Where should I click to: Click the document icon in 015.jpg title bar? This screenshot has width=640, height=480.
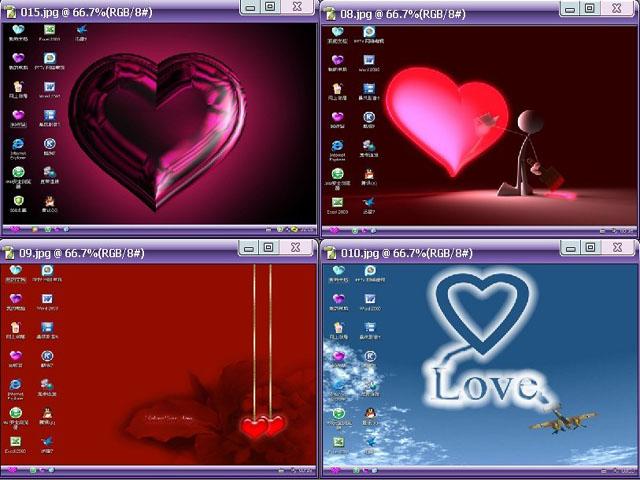pos(11,12)
